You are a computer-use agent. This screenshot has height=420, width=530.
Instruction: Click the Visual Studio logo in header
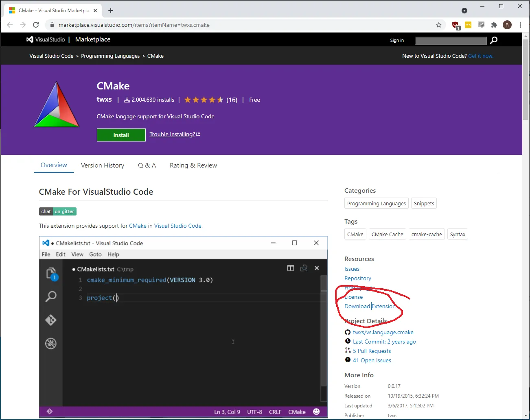[x=46, y=39]
